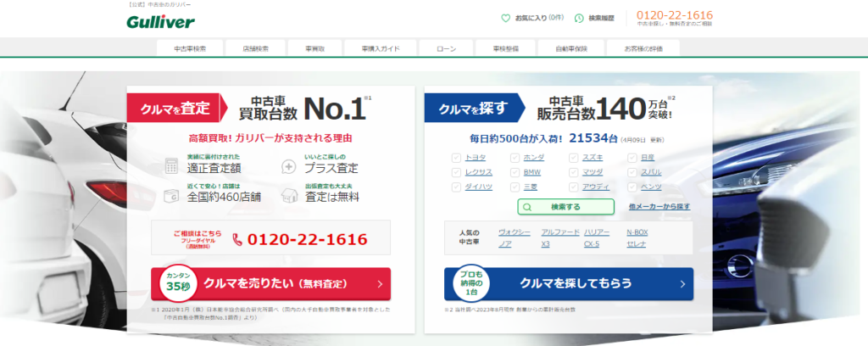Click the plus icon beside プラス査定

pyautogui.click(x=288, y=166)
